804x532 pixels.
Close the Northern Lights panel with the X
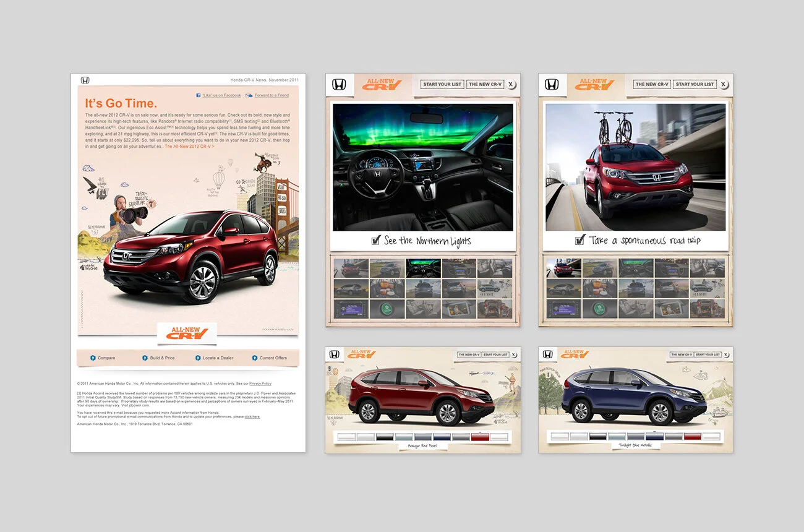coord(511,85)
